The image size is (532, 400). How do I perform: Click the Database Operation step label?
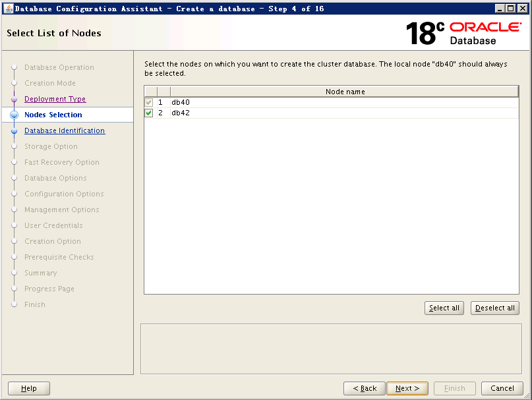[59, 67]
